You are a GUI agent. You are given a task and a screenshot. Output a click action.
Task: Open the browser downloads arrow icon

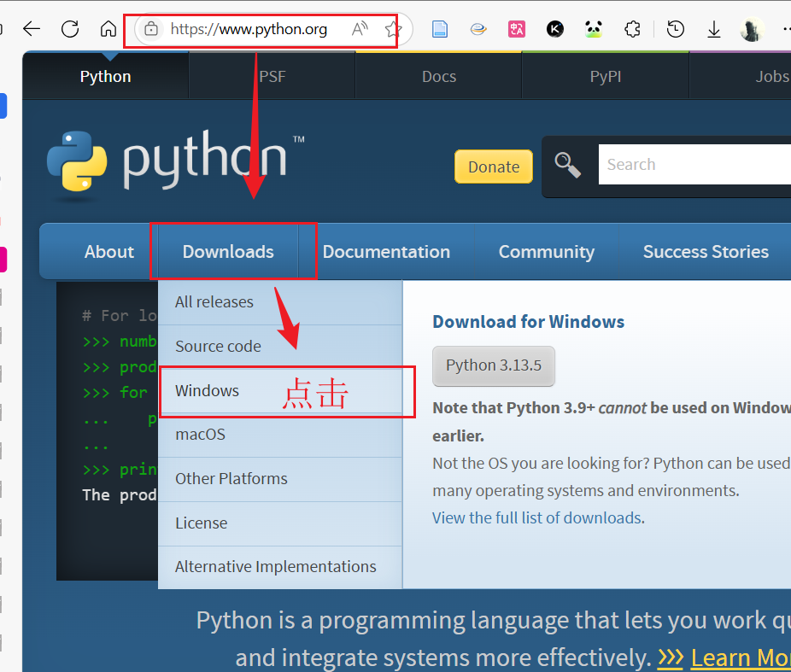714,29
